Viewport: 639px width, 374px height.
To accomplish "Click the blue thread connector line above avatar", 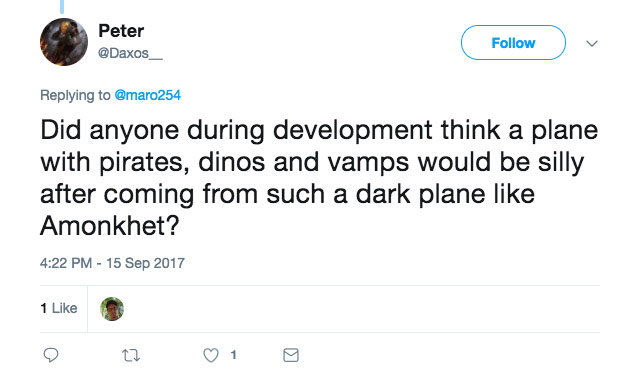I will pyautogui.click(x=62, y=7).
